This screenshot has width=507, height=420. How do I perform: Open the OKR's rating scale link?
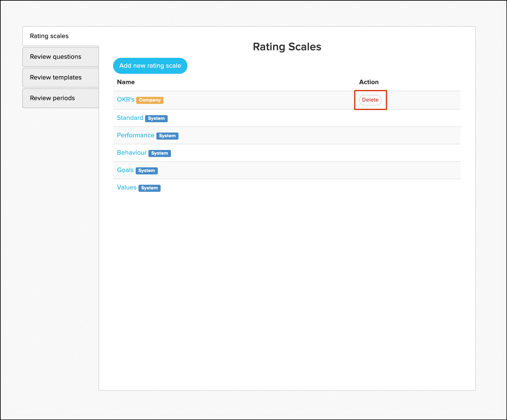[x=125, y=99]
